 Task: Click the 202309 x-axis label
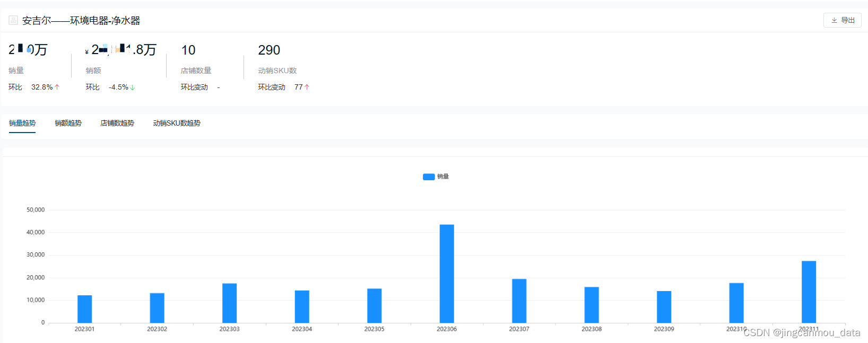(x=664, y=329)
